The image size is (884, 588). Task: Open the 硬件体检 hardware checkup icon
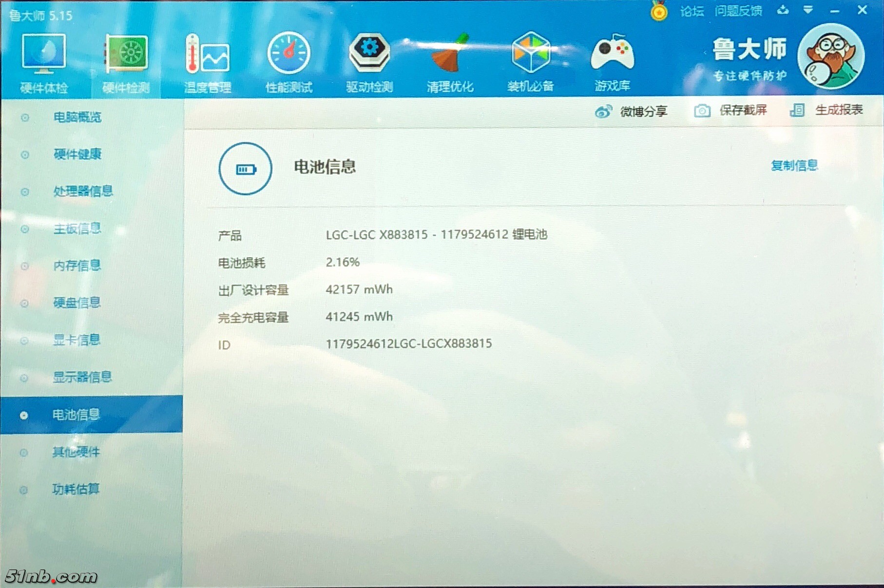pyautogui.click(x=44, y=62)
